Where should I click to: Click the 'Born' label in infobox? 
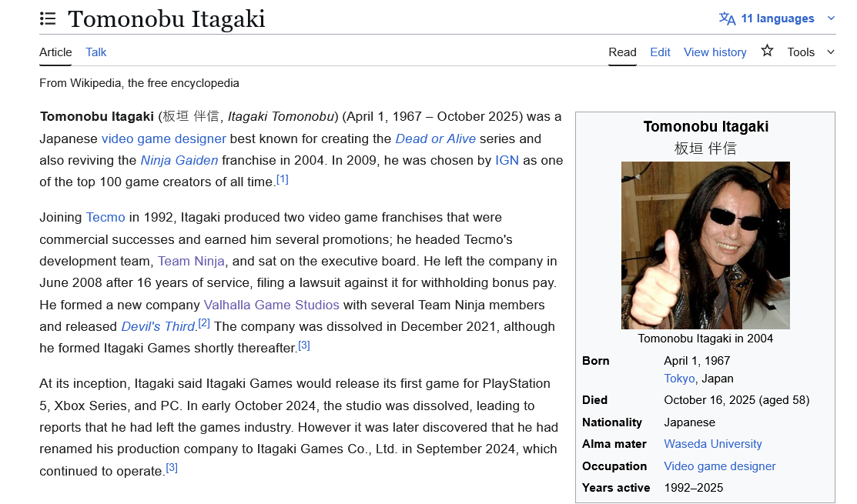coord(596,361)
